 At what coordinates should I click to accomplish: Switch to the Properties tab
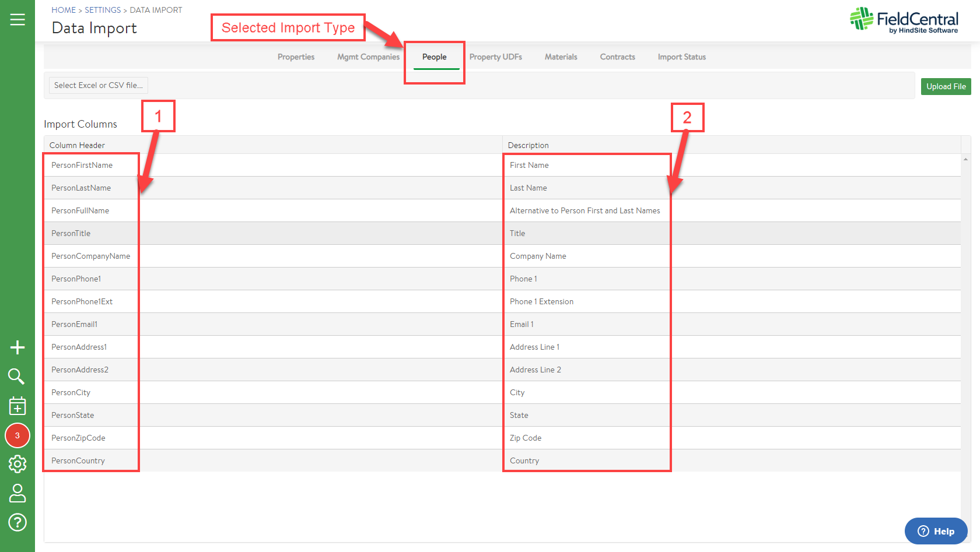click(296, 57)
